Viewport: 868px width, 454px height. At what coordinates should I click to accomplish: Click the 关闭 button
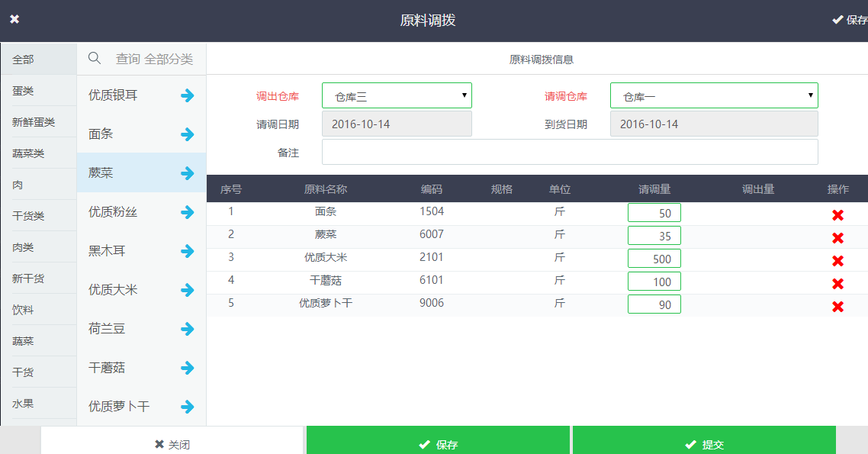[x=172, y=444]
